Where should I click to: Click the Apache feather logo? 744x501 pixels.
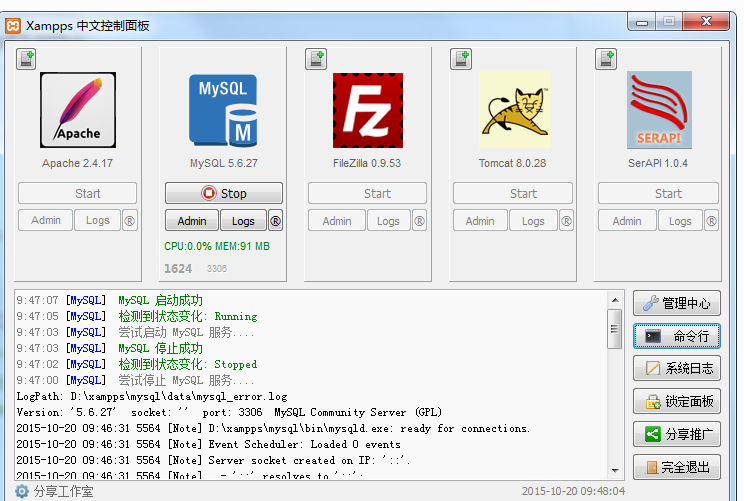[78, 110]
